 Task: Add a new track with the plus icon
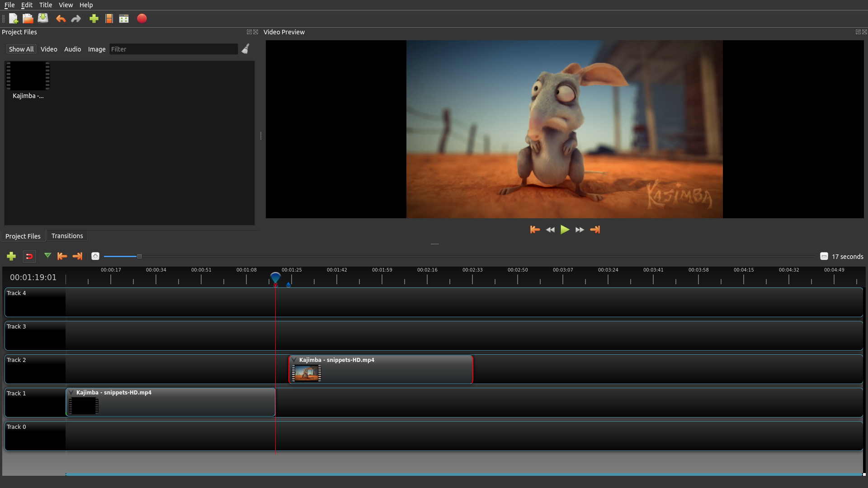pos(11,256)
